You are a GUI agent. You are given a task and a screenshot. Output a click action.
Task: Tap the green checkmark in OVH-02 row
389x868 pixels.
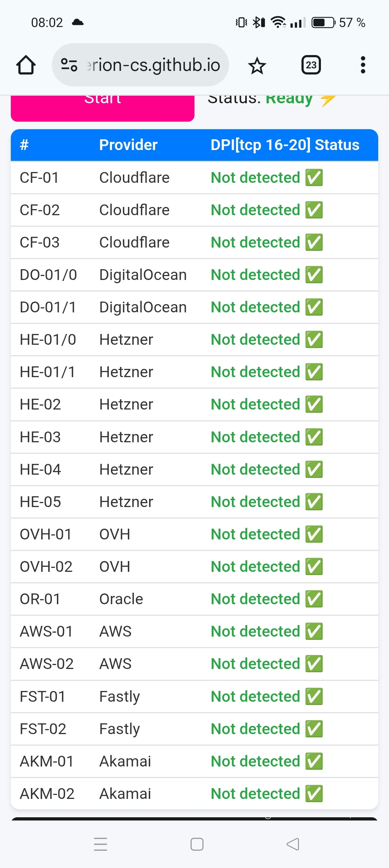coord(314,567)
